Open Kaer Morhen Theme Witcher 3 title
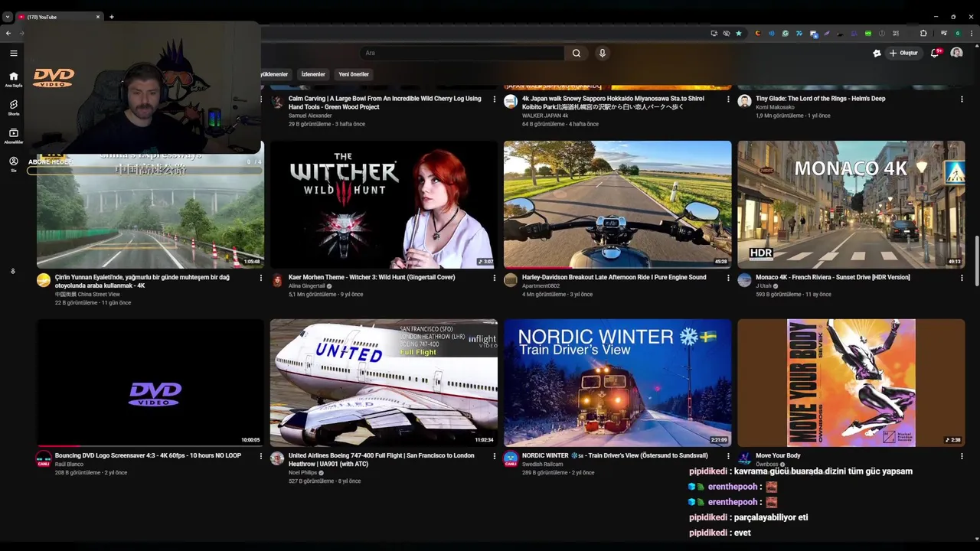 click(371, 277)
